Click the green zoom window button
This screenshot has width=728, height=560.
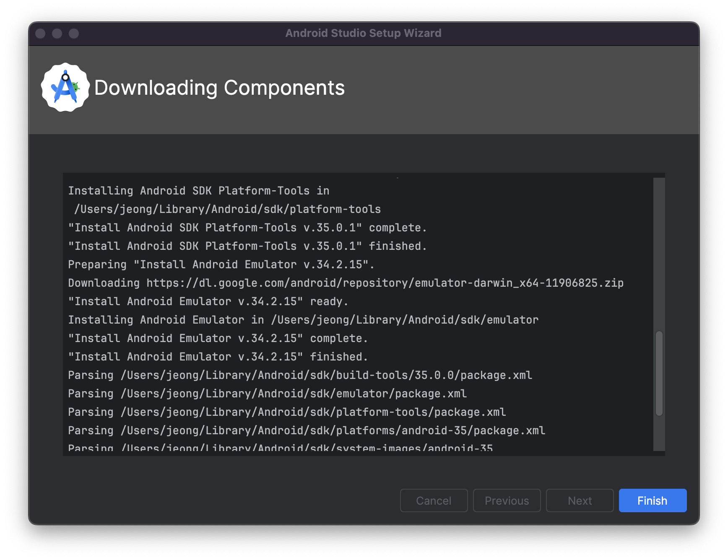(x=74, y=34)
